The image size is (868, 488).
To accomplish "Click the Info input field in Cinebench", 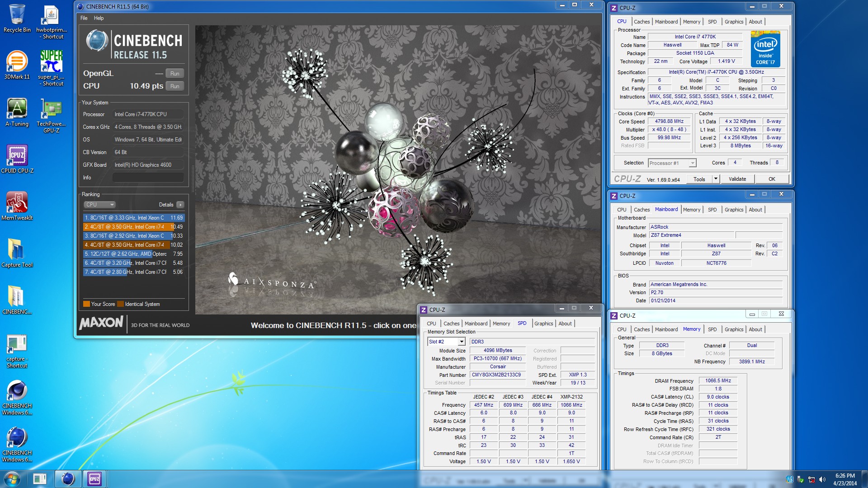I will pos(148,178).
